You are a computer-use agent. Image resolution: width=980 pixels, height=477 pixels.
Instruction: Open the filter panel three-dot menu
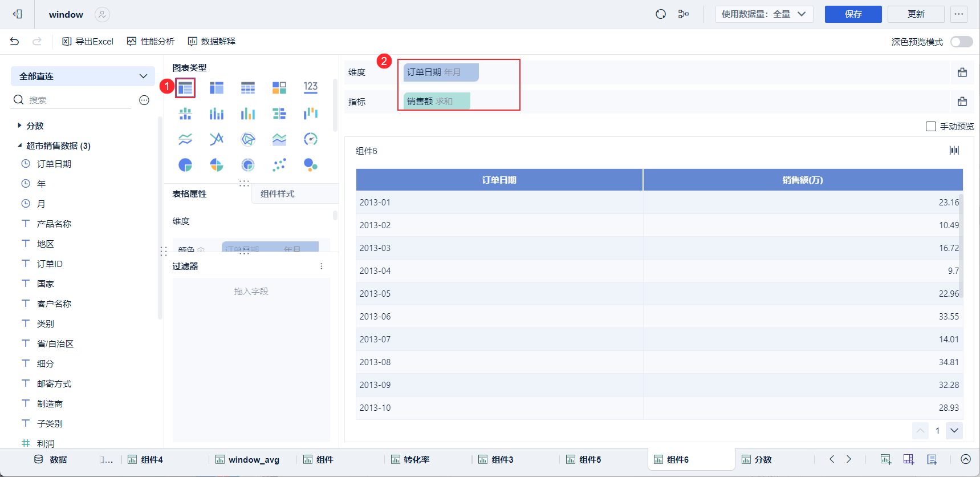(322, 266)
